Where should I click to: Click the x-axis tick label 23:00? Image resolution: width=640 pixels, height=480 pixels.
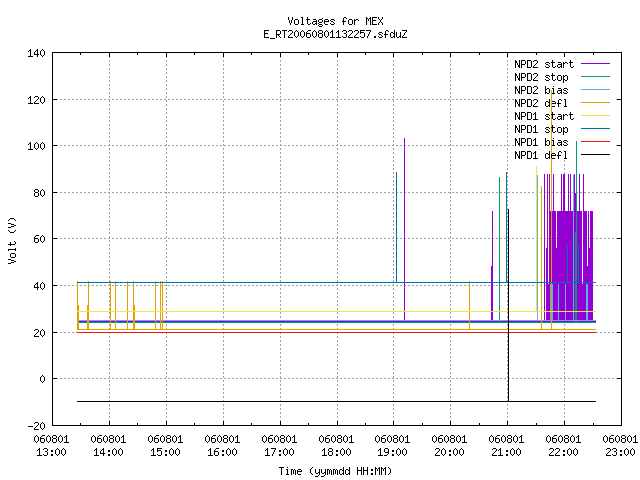point(620,452)
